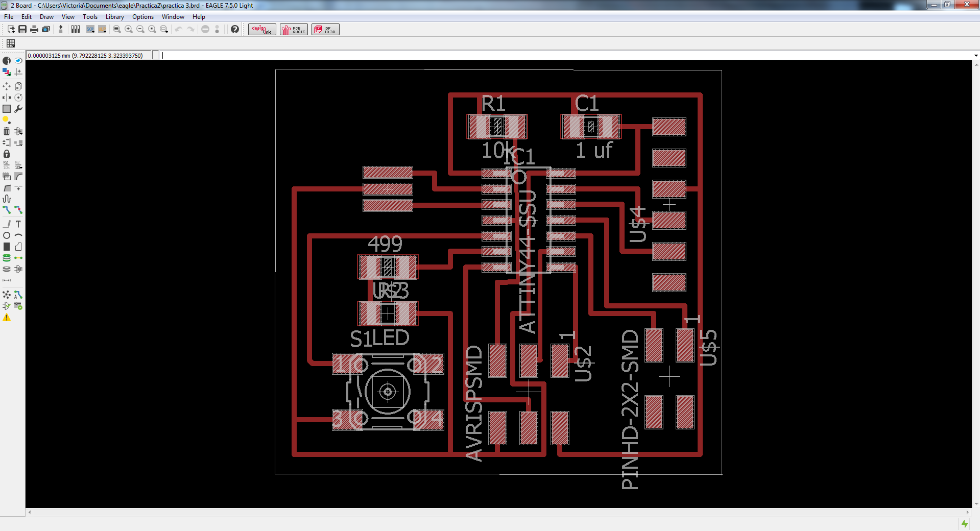Select the Mirror tool
The width and height of the screenshot is (980, 531).
7,98
